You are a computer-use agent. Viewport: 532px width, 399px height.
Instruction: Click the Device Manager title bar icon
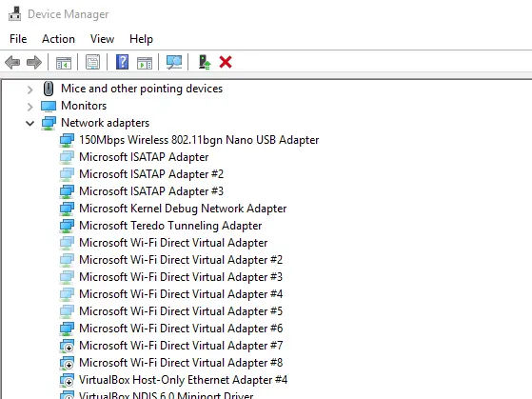point(14,14)
